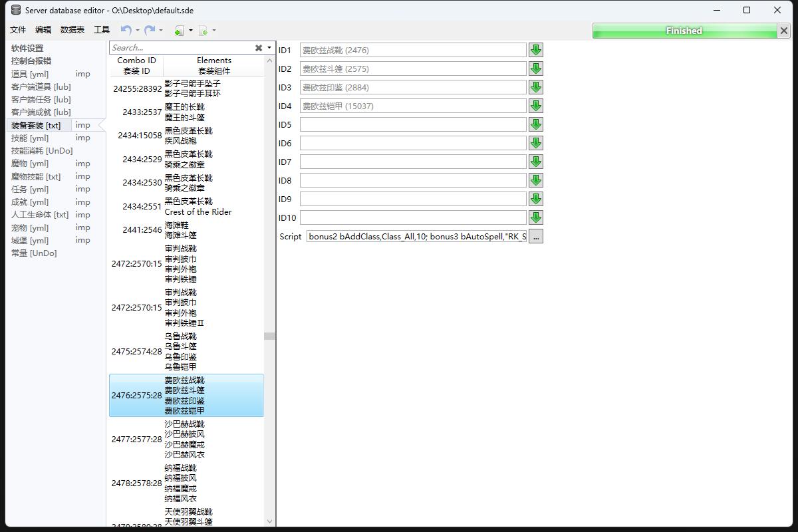The image size is (798, 532).
Task: Select the 技能 [yml] table in sidebar
Action: click(x=30, y=138)
